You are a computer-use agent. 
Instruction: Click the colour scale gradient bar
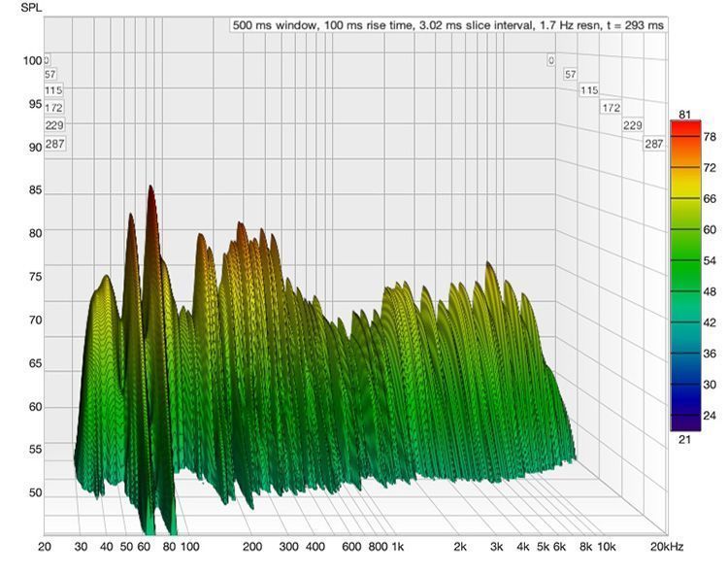point(685,276)
